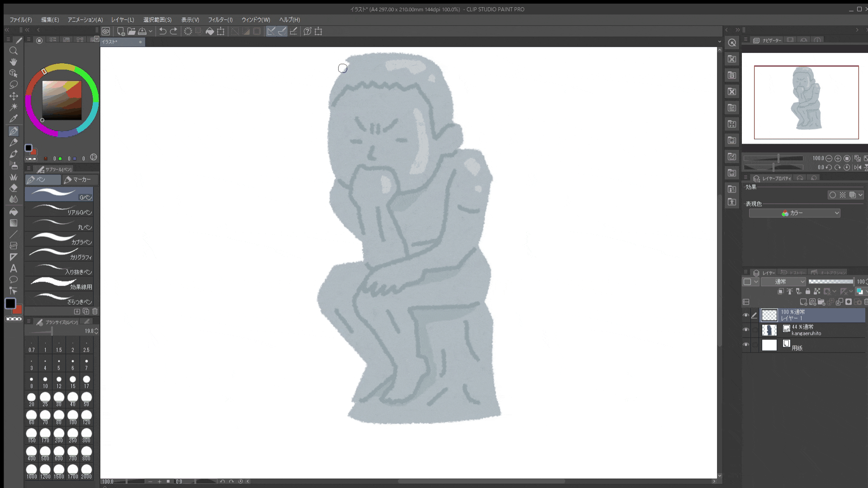Viewport: 868px width, 488px height.
Task: Open the 編集(E) menu
Action: tap(50, 20)
